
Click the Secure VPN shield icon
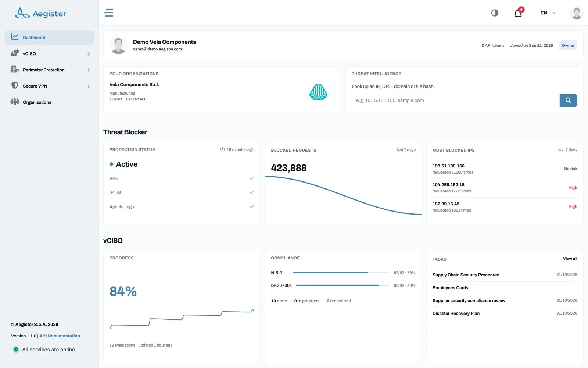15,86
